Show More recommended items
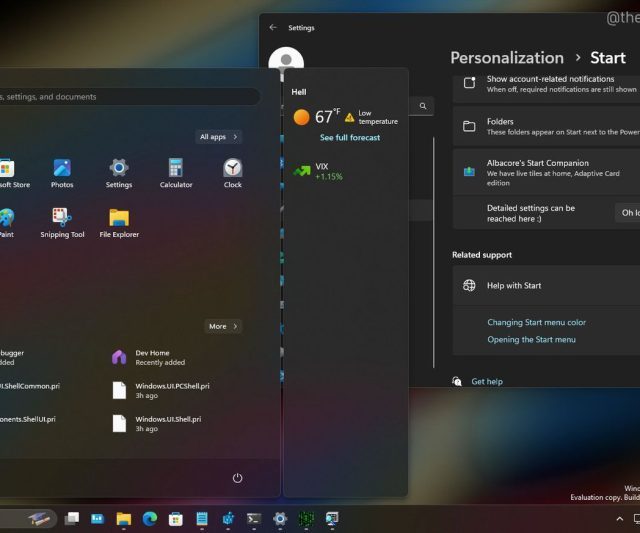 click(x=223, y=326)
